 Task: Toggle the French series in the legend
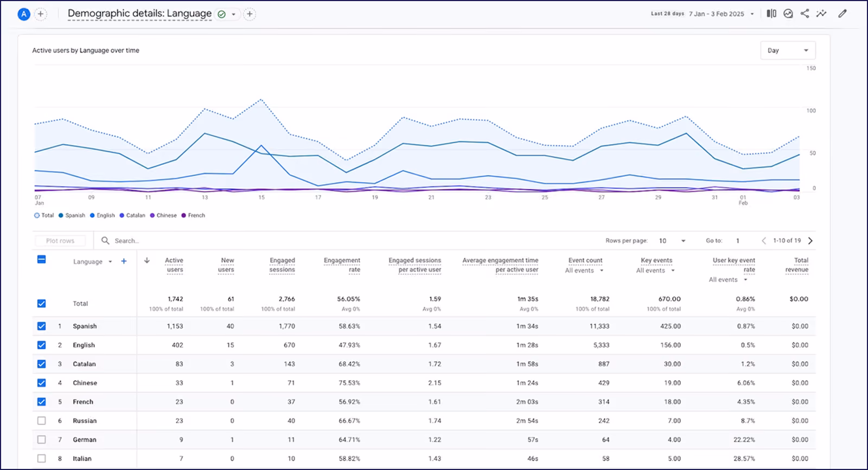click(193, 215)
